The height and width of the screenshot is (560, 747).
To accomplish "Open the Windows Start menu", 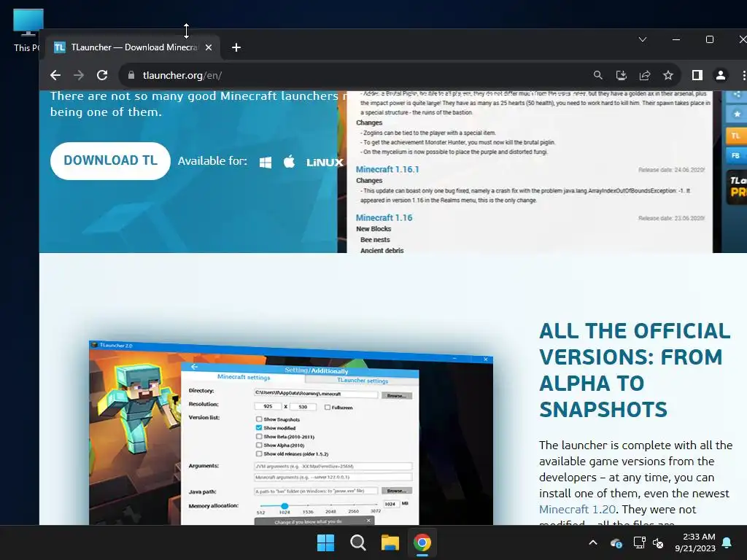I will (x=326, y=542).
